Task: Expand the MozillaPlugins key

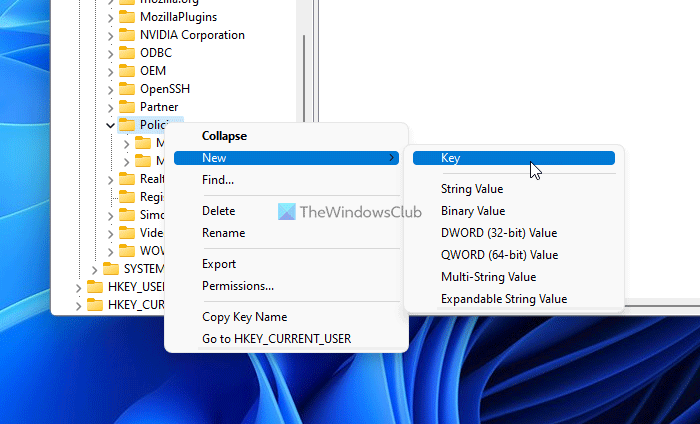Action: click(110, 18)
